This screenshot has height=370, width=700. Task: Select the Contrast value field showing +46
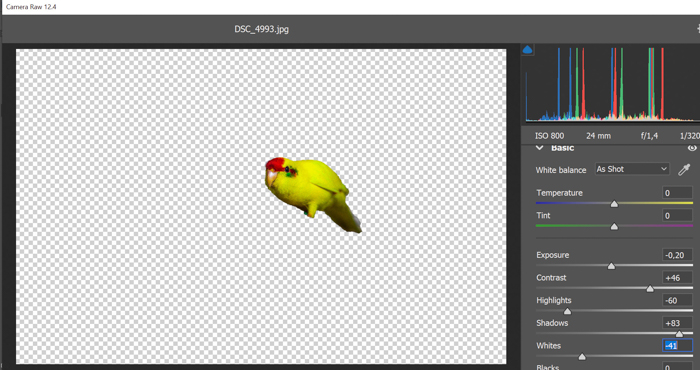coord(677,278)
